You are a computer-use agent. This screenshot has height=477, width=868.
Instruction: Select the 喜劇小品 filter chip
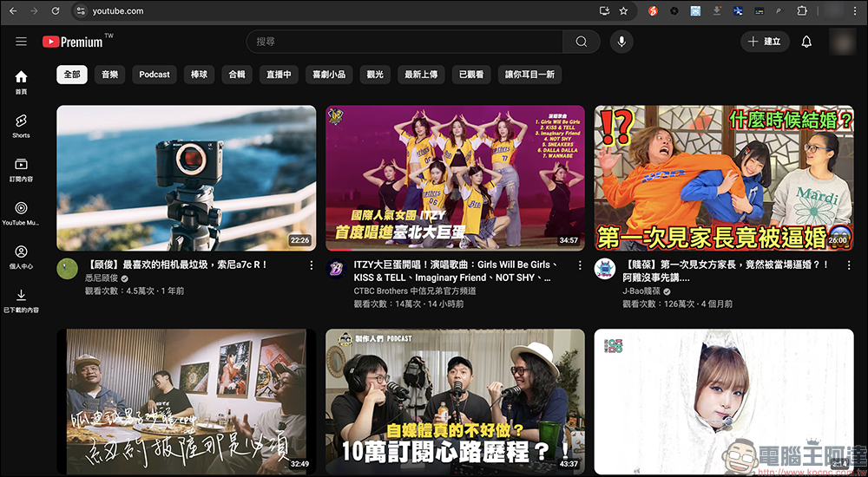(329, 75)
